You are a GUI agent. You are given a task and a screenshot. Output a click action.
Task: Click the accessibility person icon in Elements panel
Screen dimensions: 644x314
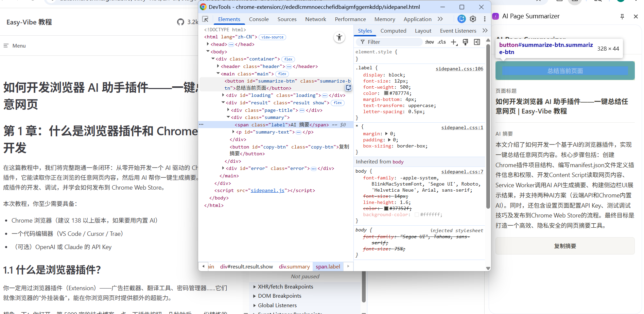pyautogui.click(x=339, y=37)
